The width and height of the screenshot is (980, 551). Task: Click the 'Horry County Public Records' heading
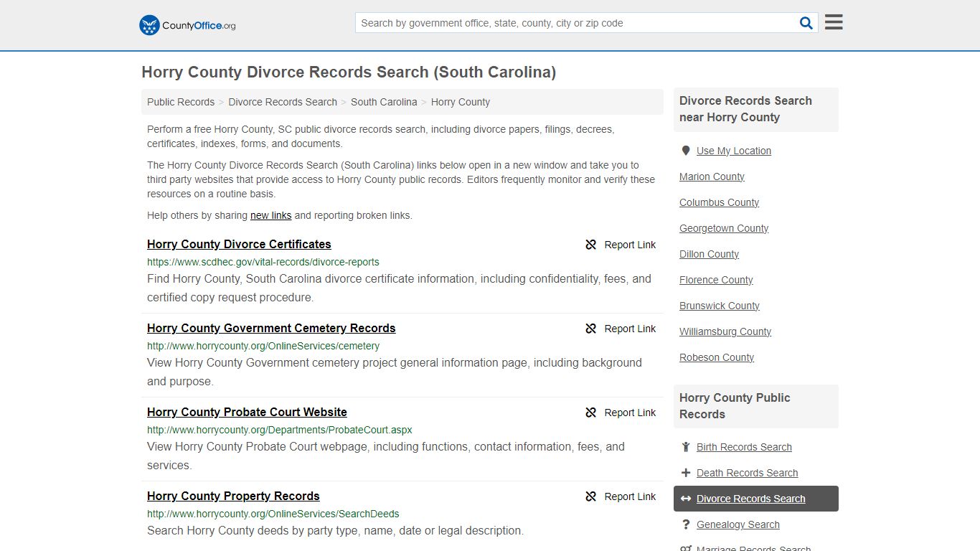click(735, 406)
